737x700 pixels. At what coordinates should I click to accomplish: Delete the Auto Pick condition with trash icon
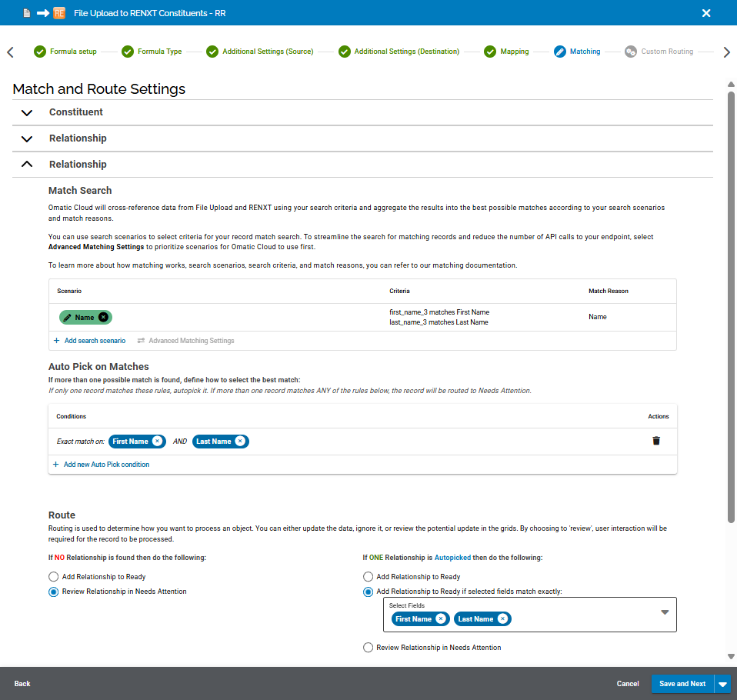click(x=656, y=441)
